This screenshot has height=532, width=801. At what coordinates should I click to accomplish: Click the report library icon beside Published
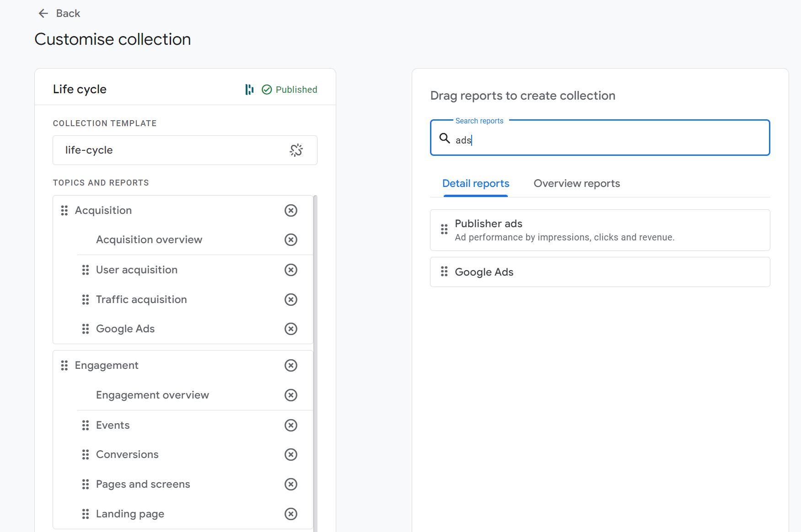(x=249, y=90)
